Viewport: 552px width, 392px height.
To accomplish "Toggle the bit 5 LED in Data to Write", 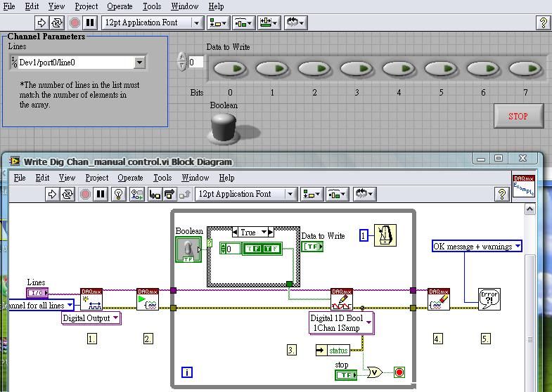I will click(x=441, y=69).
